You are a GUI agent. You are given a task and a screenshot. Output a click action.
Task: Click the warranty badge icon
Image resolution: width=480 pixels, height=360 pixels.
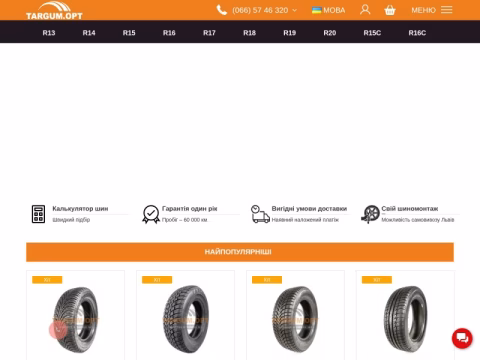point(151,214)
